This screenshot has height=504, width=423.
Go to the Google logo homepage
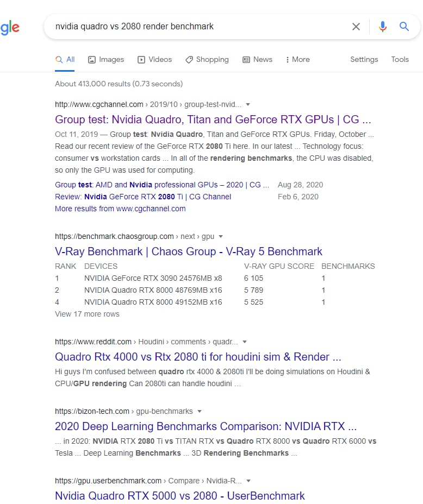(x=10, y=28)
